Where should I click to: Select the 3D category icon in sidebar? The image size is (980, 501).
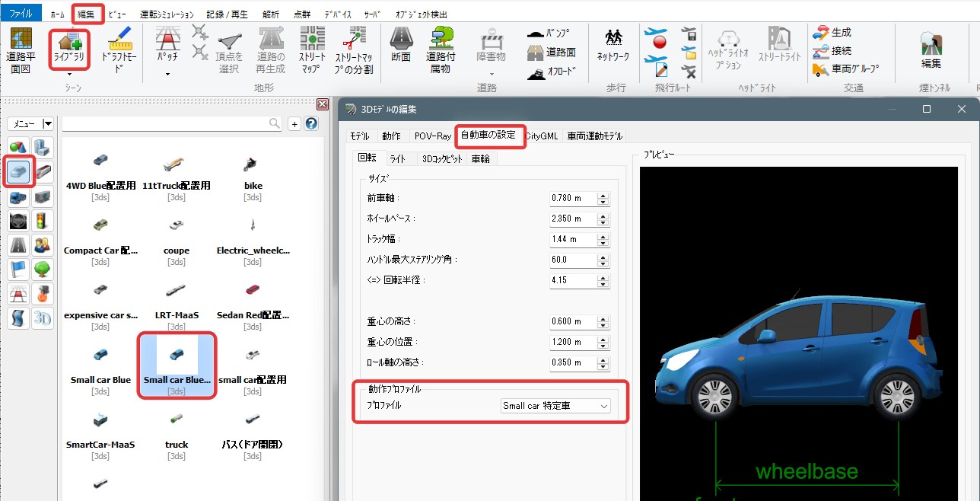pos(43,318)
